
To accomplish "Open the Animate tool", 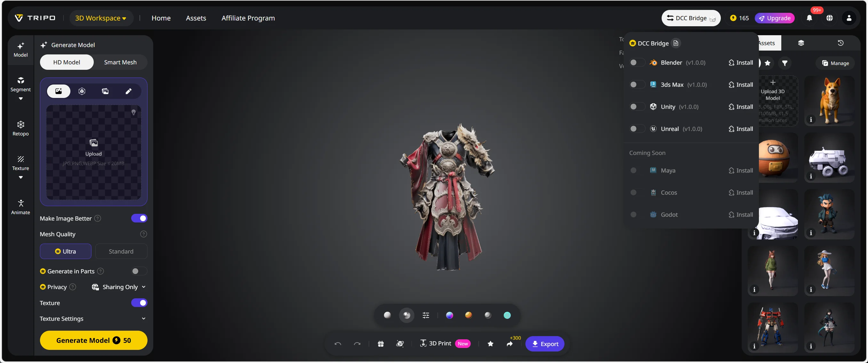I will pos(20,207).
